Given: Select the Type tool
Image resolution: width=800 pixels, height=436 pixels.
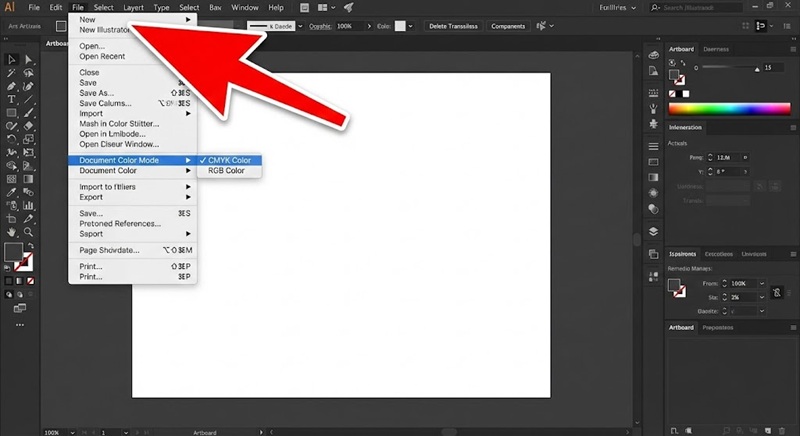Looking at the screenshot, I should pos(12,100).
